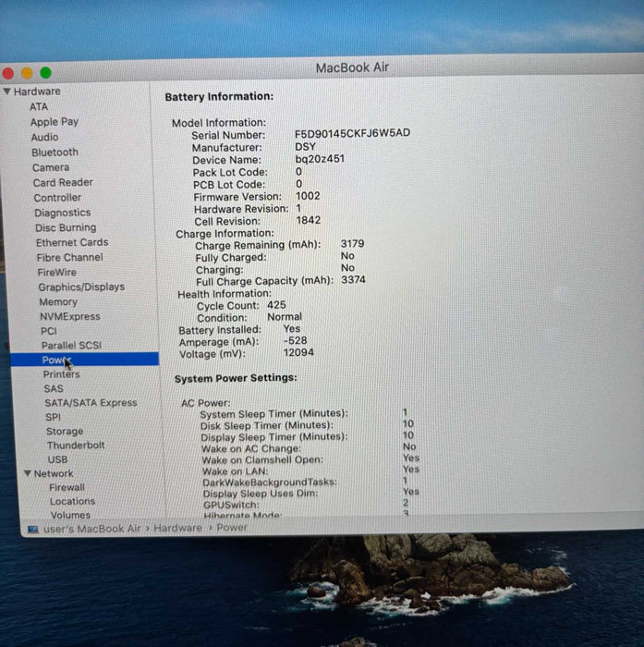Click Condition value Normal
Viewport: 644px width, 647px height.
pyautogui.click(x=285, y=317)
